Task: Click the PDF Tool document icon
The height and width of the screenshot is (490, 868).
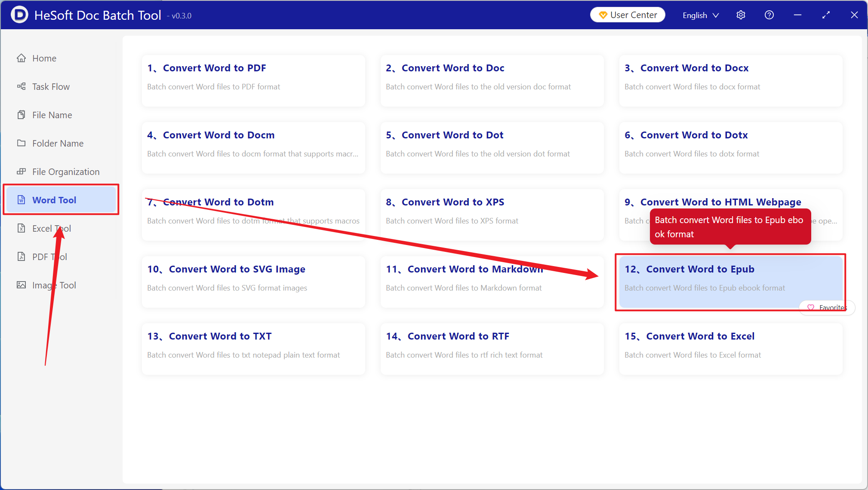Action: [21, 257]
